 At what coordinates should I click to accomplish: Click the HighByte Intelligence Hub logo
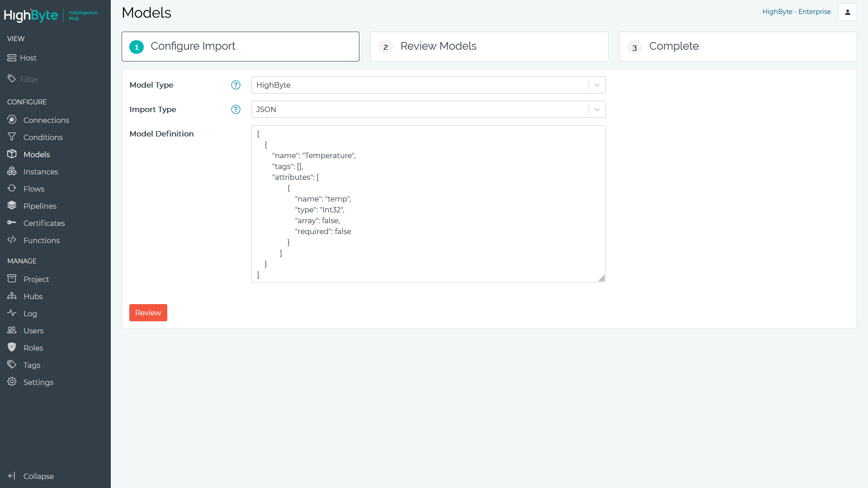[x=51, y=15]
